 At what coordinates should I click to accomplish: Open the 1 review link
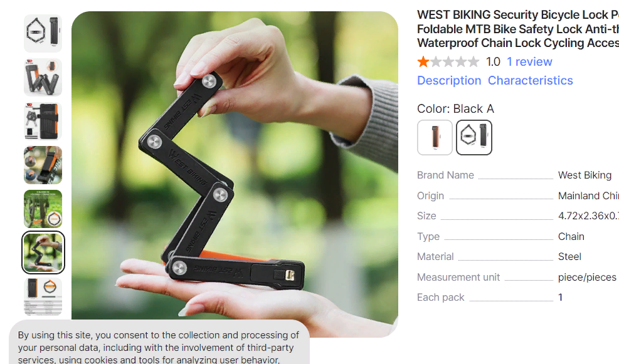[529, 61]
